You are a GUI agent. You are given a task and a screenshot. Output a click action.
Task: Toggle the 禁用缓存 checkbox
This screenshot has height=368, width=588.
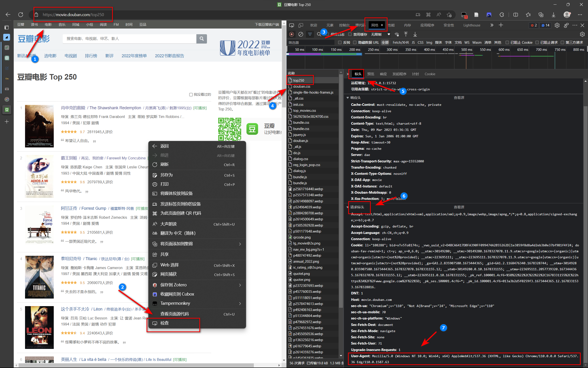pyautogui.click(x=350, y=34)
